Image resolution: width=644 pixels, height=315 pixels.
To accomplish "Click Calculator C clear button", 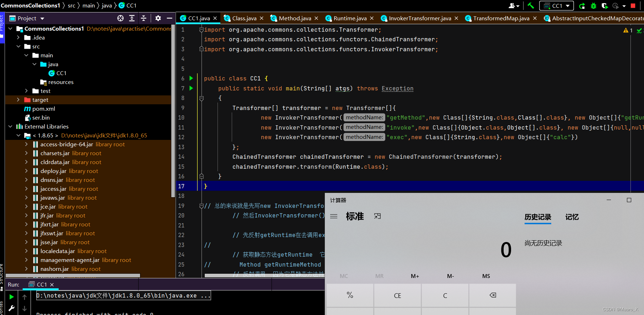I will pyautogui.click(x=445, y=295).
